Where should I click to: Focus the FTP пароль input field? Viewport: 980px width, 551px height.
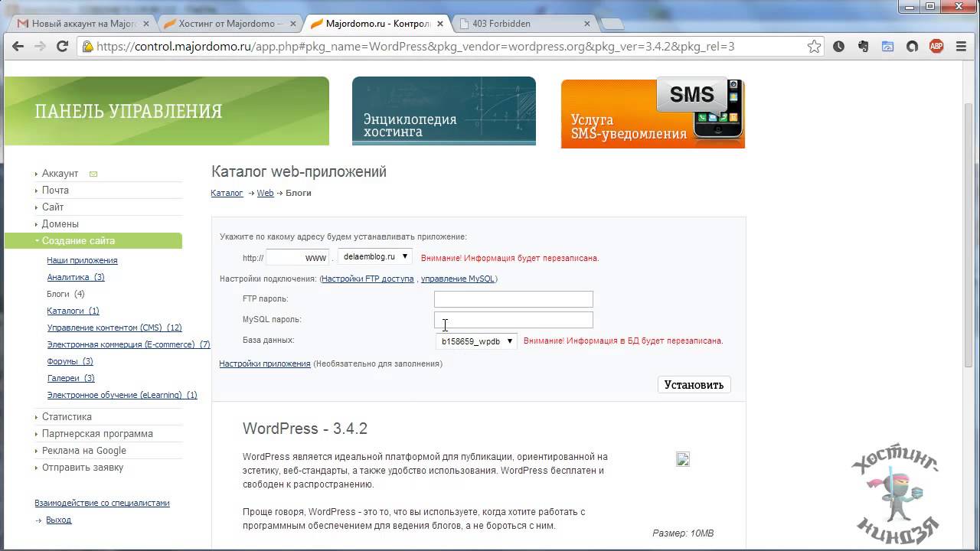[514, 299]
